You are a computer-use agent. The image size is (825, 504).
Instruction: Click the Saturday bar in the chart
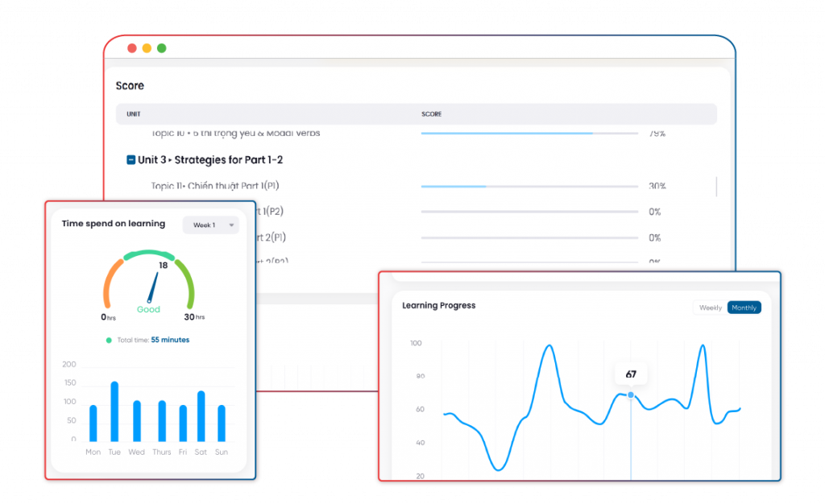(201, 416)
